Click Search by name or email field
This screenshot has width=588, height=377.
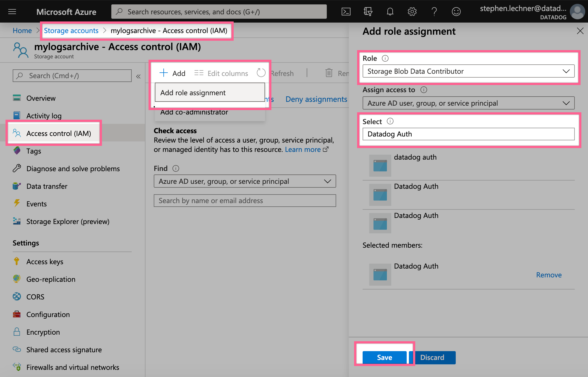point(245,201)
